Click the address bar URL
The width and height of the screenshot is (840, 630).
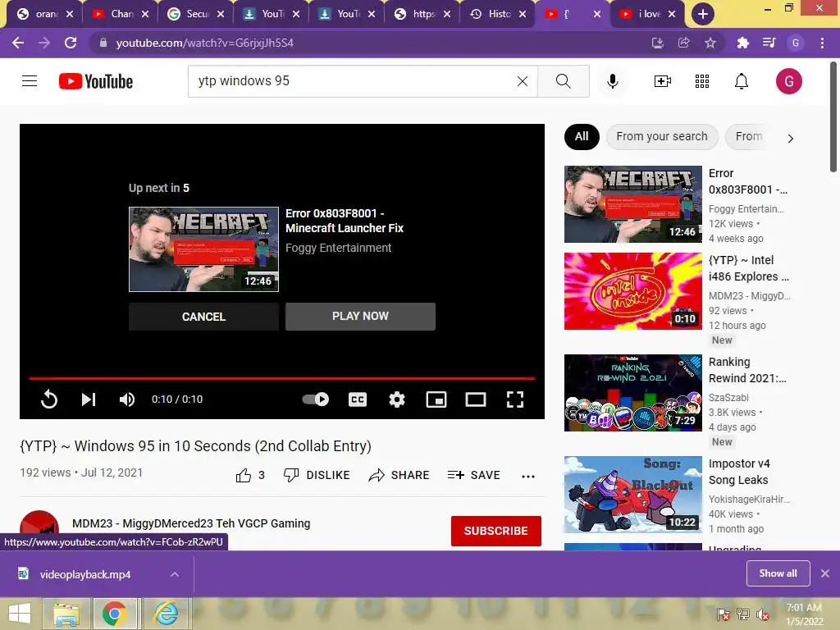click(204, 43)
